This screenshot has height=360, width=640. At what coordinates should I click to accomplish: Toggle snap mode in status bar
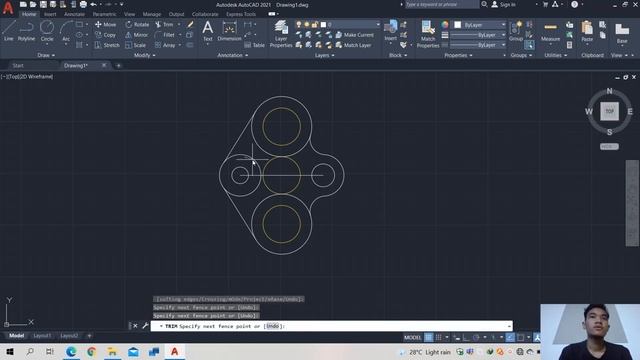pyautogui.click(x=438, y=337)
